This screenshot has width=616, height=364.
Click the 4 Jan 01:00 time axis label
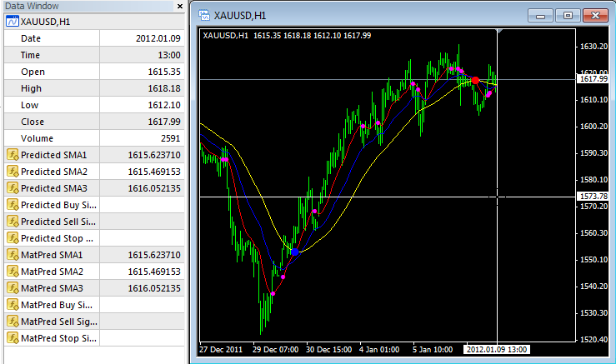379,350
